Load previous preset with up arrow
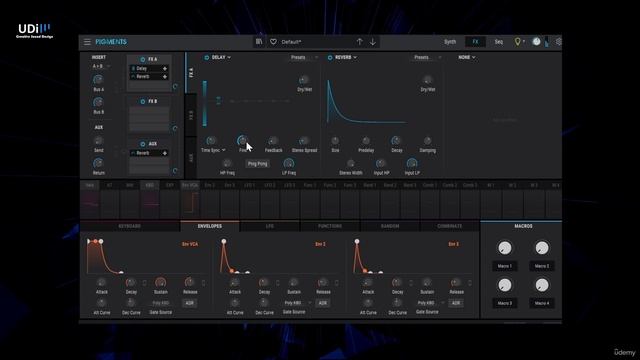Image resolution: width=640 pixels, height=360 pixels. [359, 42]
